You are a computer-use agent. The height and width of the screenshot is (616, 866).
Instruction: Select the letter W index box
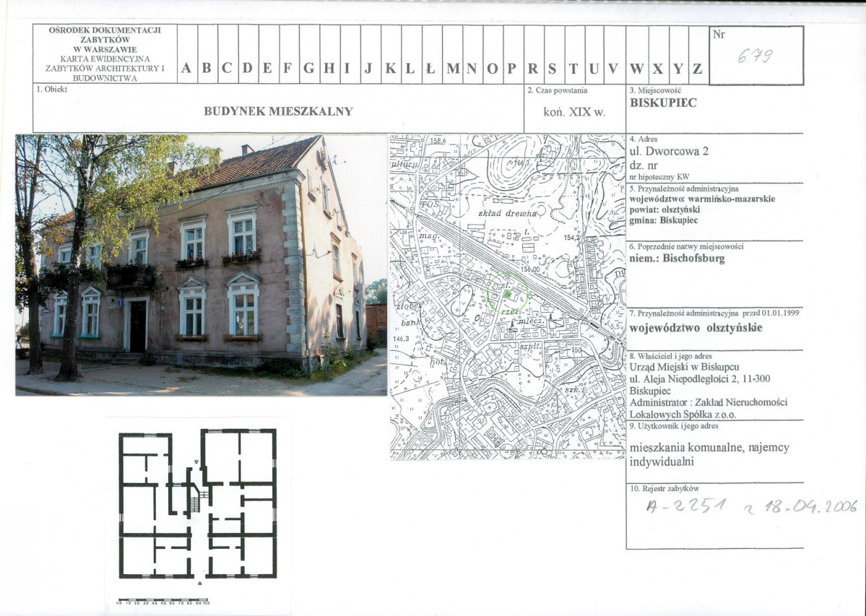click(637, 54)
